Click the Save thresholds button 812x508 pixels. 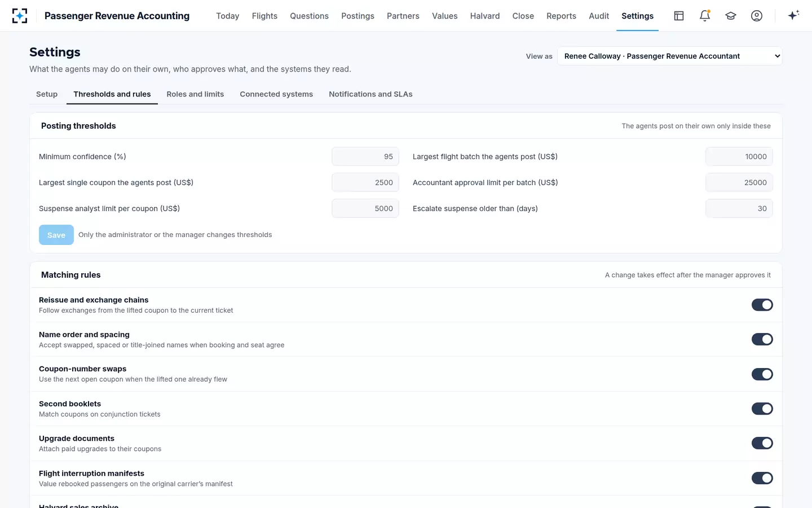click(x=56, y=235)
